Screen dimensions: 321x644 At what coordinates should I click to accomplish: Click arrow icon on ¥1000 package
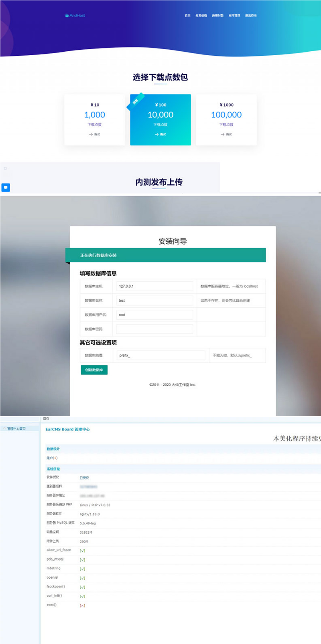(x=222, y=135)
